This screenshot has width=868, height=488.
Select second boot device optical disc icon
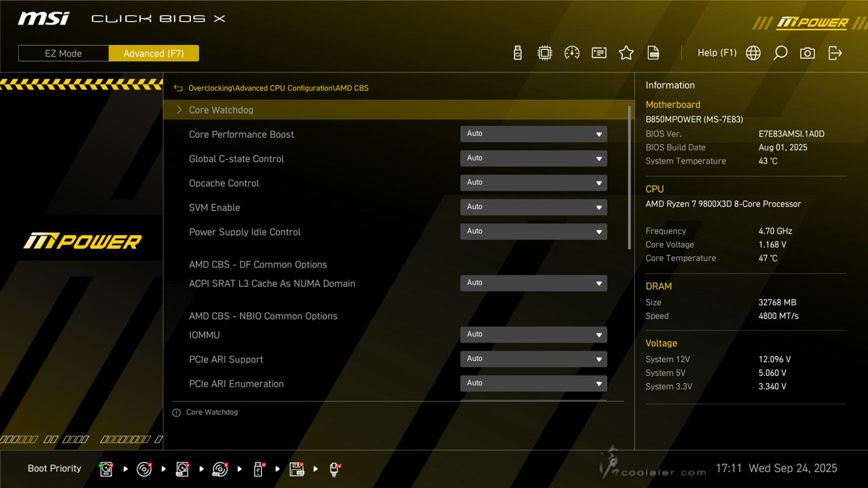(145, 469)
